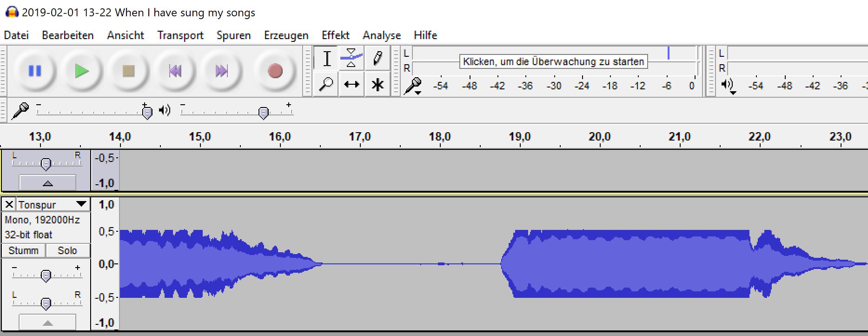Solo the Tonspur track

pos(67,250)
